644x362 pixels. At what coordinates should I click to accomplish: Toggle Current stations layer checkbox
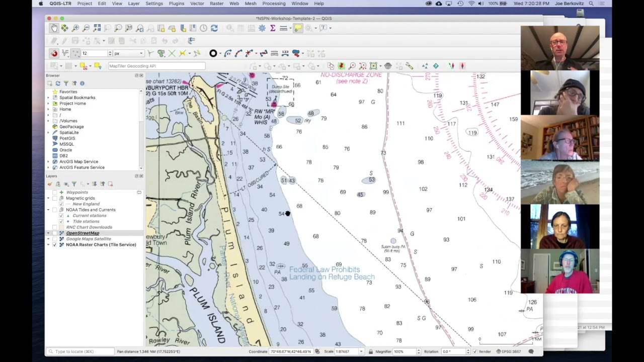coord(61,216)
